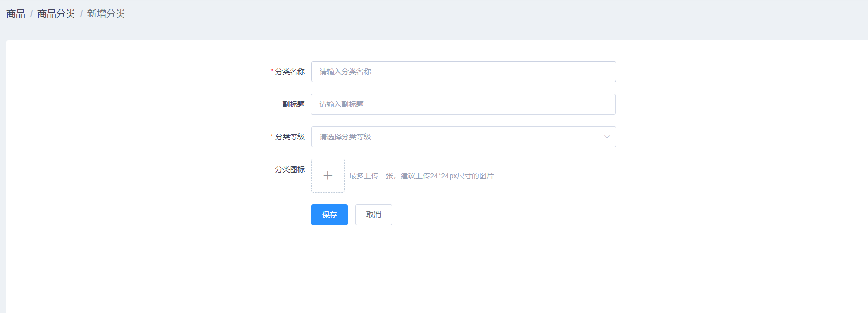868x313 pixels.
Task: Click the 新增分类 breadcrumb item
Action: [x=106, y=14]
